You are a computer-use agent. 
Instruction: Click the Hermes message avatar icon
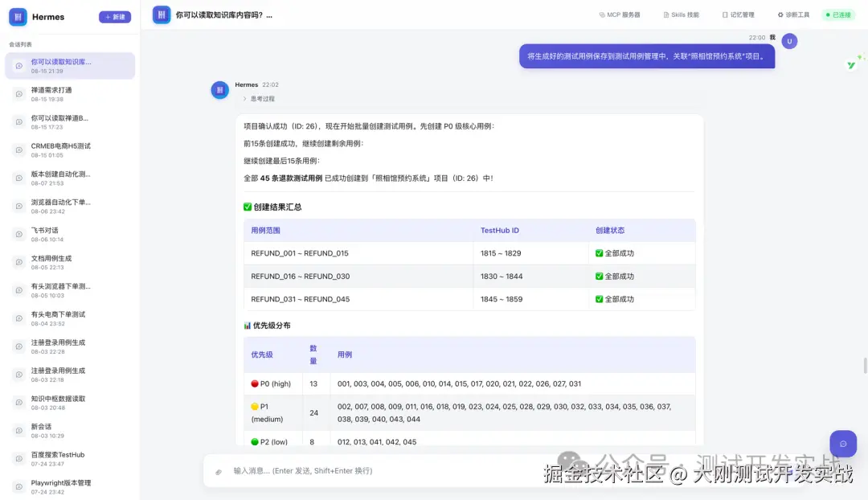point(219,90)
